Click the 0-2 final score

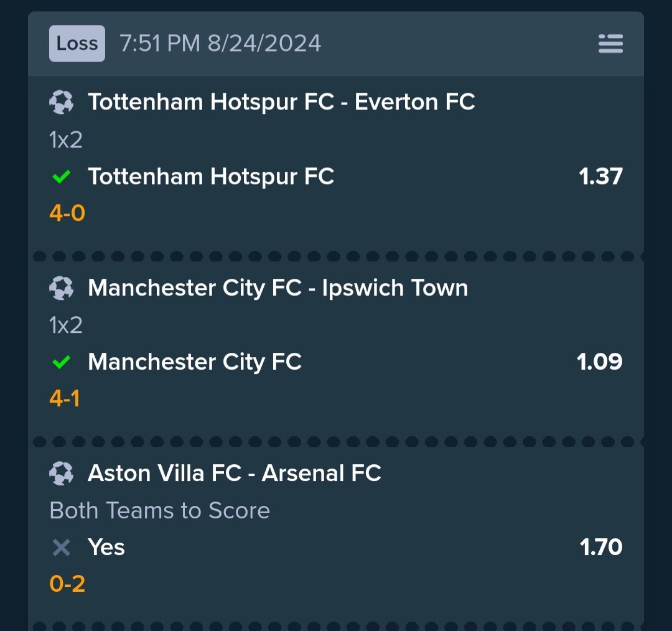tap(67, 584)
